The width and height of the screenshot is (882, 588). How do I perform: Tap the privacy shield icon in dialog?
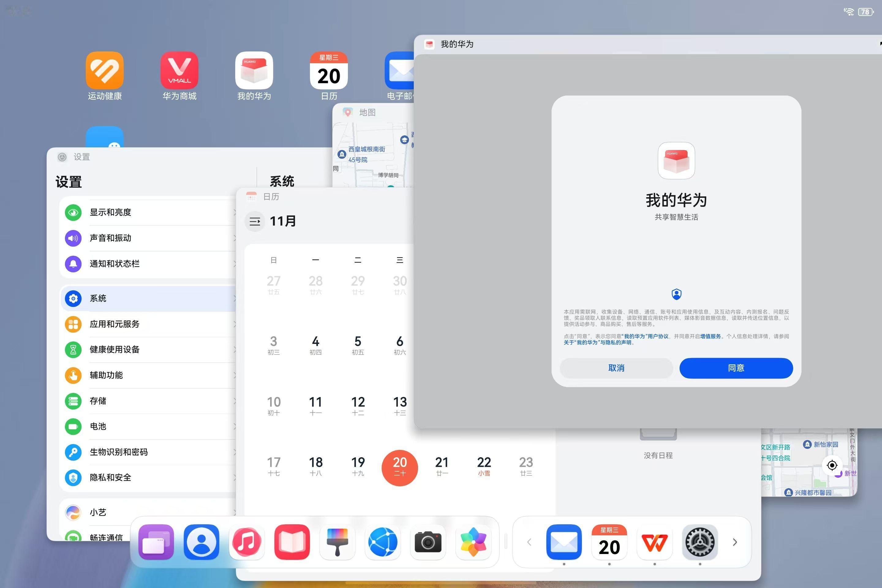pos(677,294)
